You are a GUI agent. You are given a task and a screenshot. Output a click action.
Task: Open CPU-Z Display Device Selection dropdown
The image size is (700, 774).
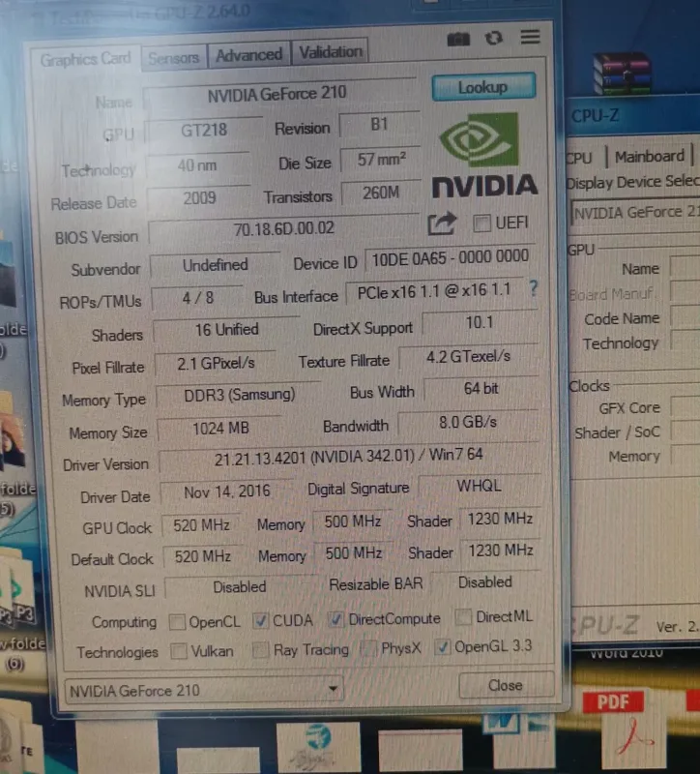[635, 212]
